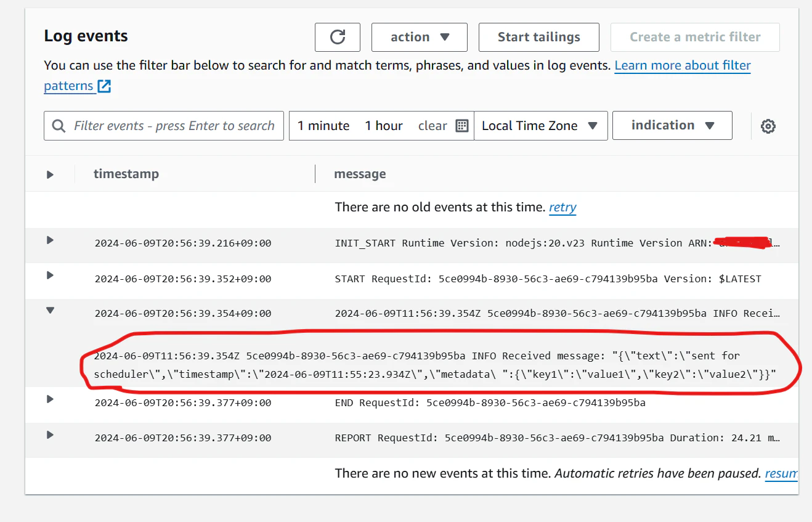Click clear to reset time range

click(x=432, y=126)
